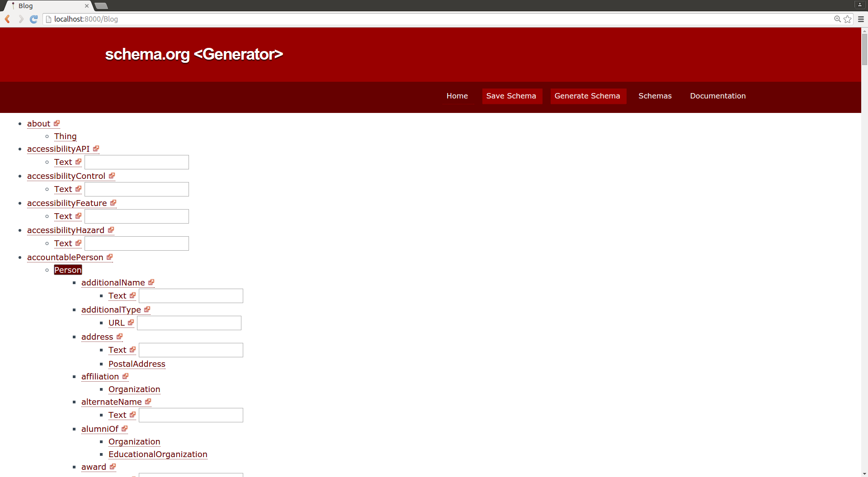Click external link icon next to accountablePerson
Screen dimensions: 868x477
(109, 257)
